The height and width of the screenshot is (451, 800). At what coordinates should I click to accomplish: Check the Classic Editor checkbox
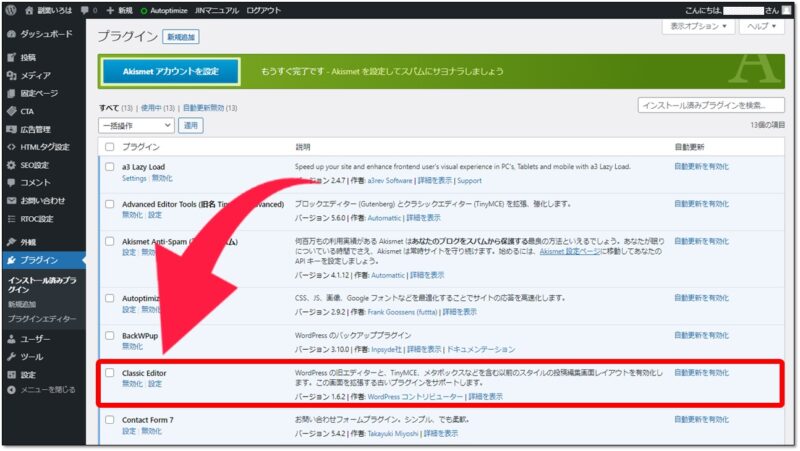110,373
